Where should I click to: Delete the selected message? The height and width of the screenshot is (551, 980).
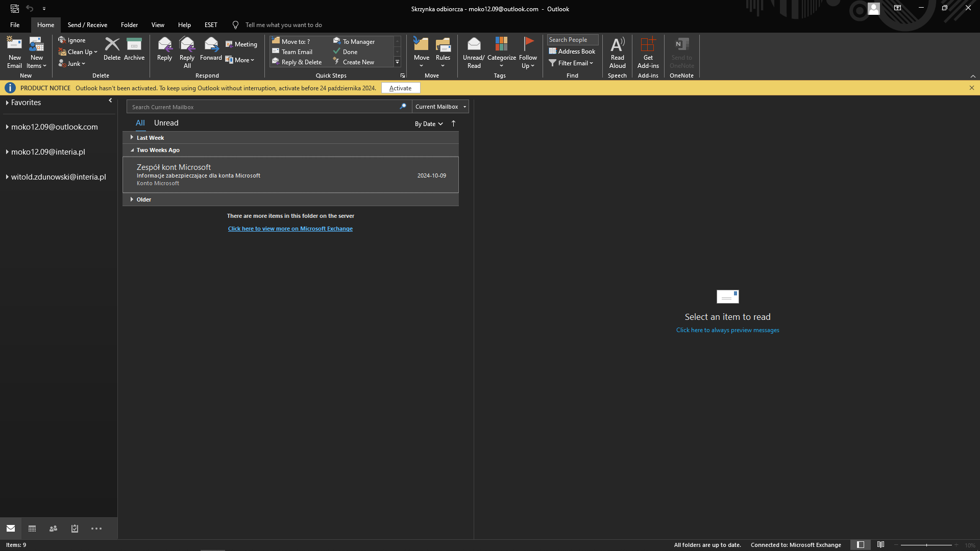112,49
